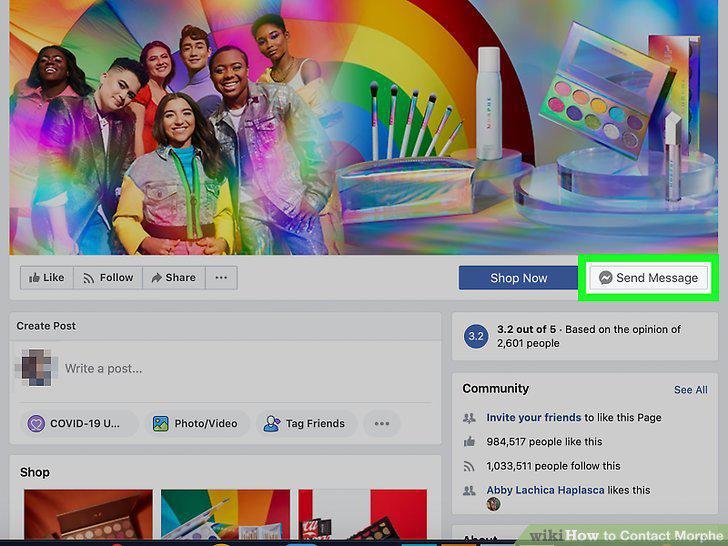Click the Create Post heading

[46, 326]
